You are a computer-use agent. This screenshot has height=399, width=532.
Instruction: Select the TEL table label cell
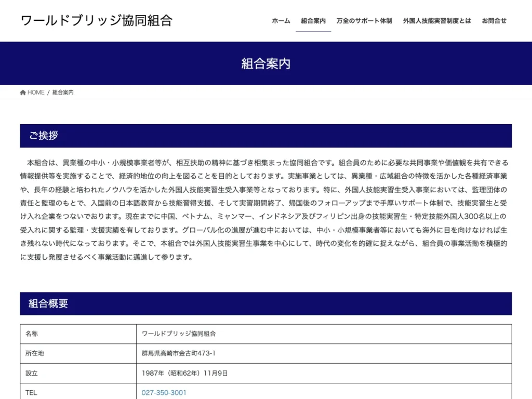tap(78, 391)
